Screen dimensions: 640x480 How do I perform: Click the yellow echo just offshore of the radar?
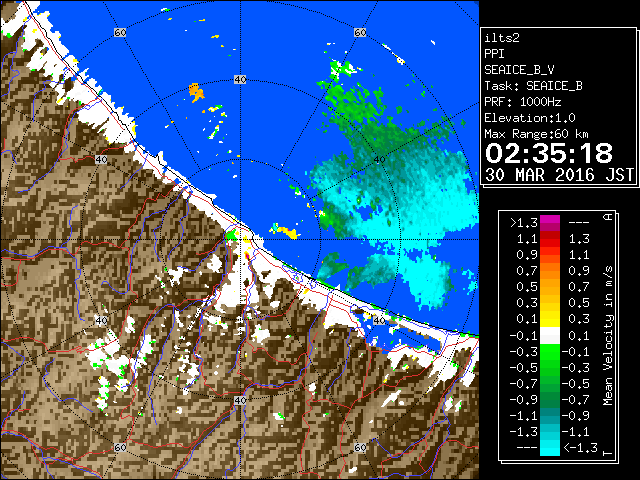(286, 232)
